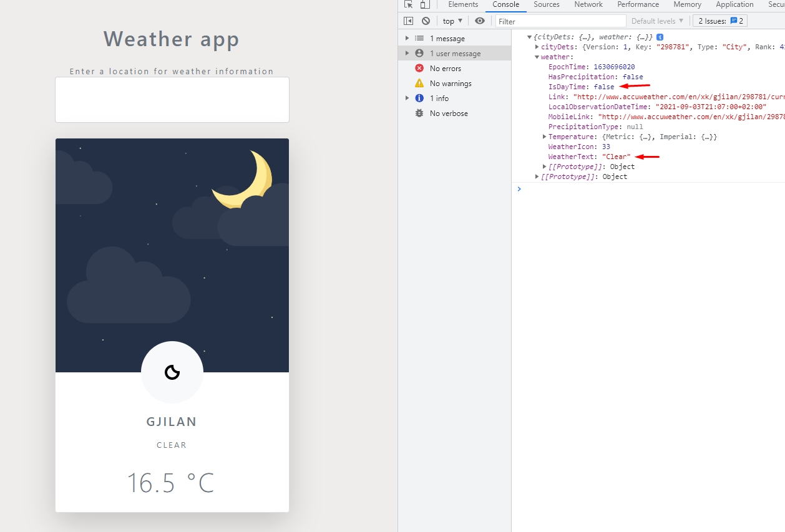Click the location input field

pos(172,100)
